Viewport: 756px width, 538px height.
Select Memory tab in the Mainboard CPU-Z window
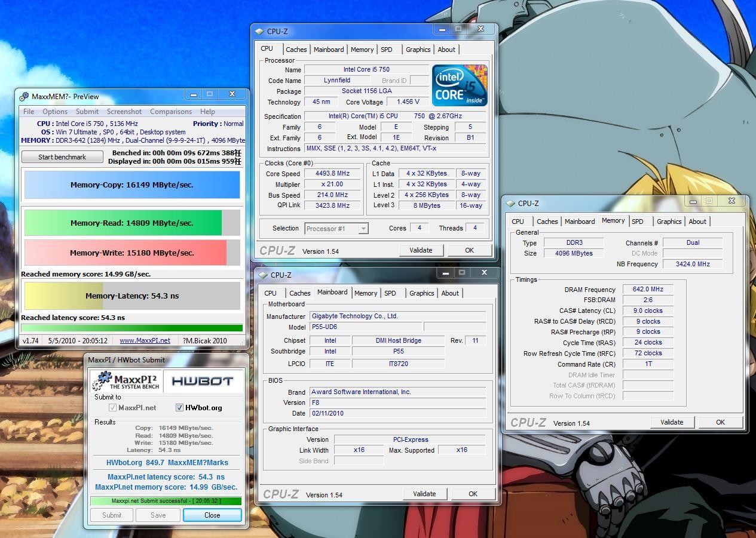click(366, 293)
